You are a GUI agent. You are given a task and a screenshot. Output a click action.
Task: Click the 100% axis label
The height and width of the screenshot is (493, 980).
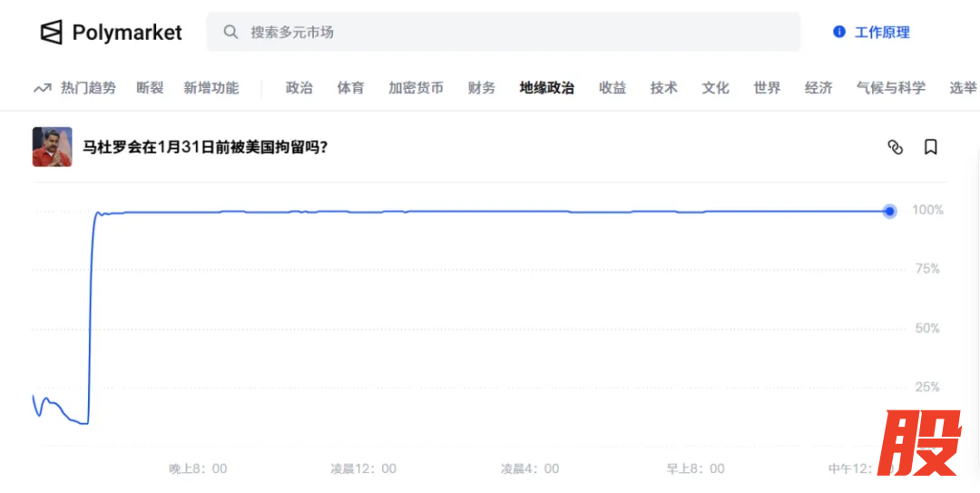927,211
